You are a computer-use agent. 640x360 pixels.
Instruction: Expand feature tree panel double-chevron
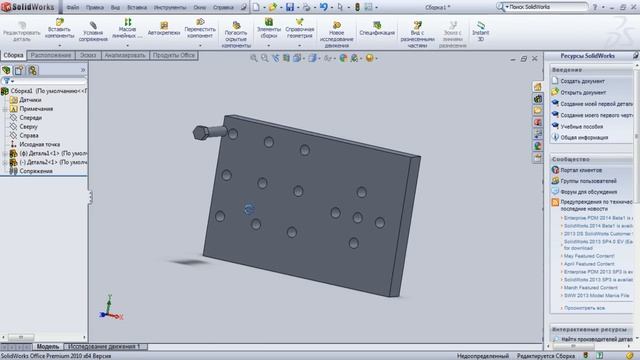(x=83, y=70)
